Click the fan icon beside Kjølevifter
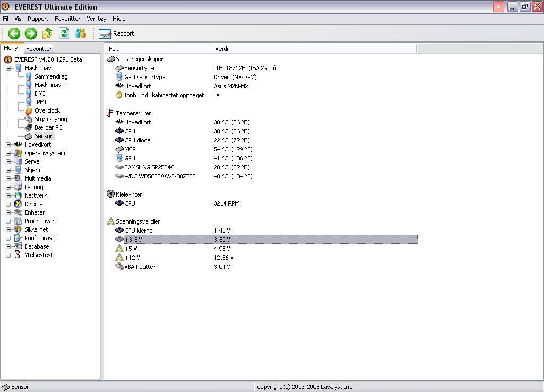This screenshot has height=392, width=544. point(110,194)
